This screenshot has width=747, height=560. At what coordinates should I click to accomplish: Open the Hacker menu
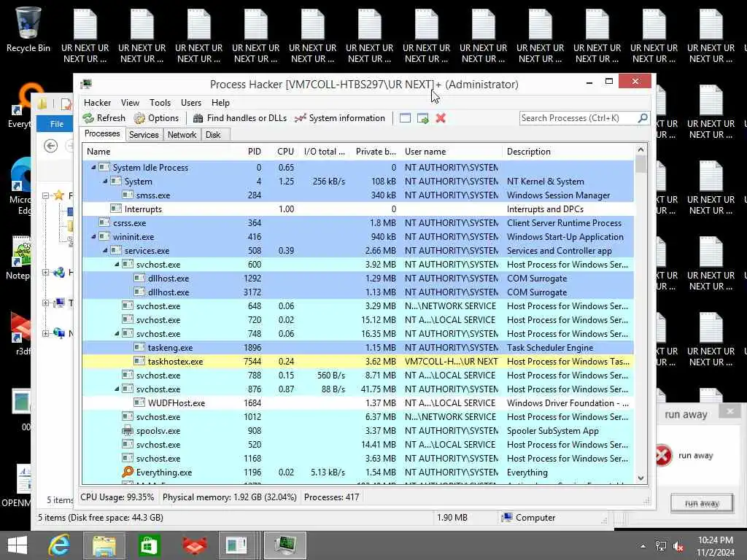[x=97, y=103]
